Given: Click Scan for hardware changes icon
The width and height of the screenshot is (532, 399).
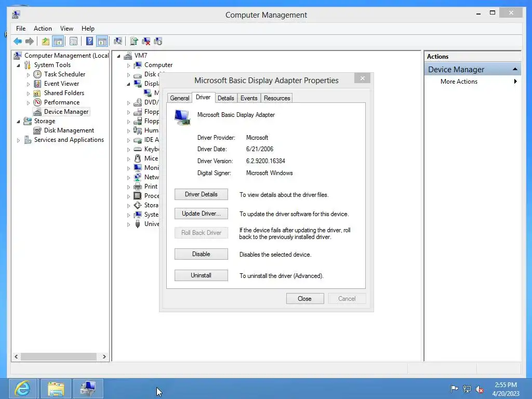Looking at the screenshot, I should (x=118, y=42).
